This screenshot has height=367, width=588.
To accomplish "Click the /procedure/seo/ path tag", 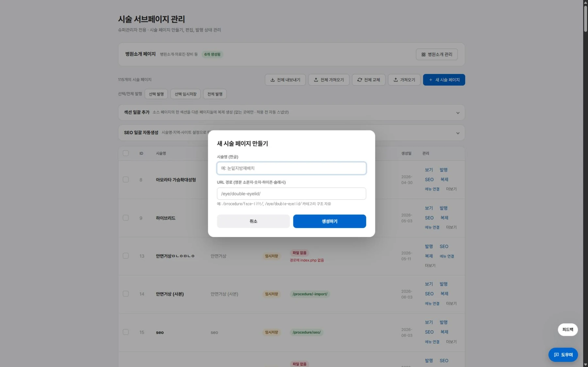I will [306, 332].
